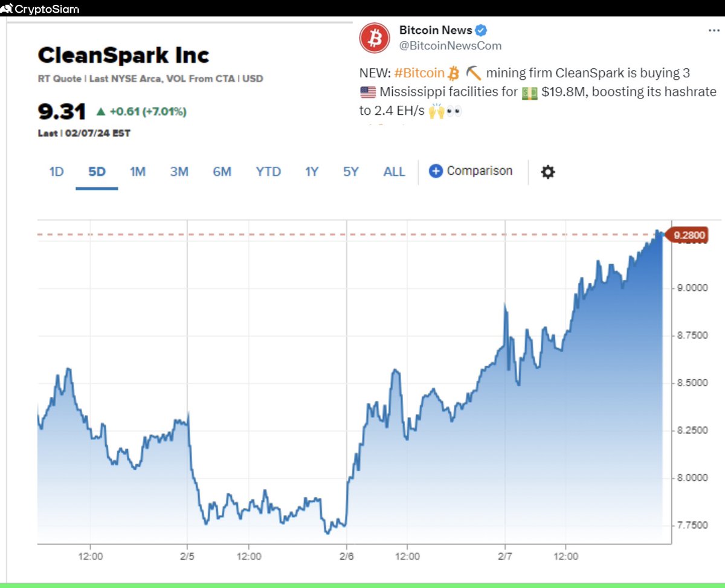Display the ALL time range
Viewport: 725px width, 588px height.
394,172
